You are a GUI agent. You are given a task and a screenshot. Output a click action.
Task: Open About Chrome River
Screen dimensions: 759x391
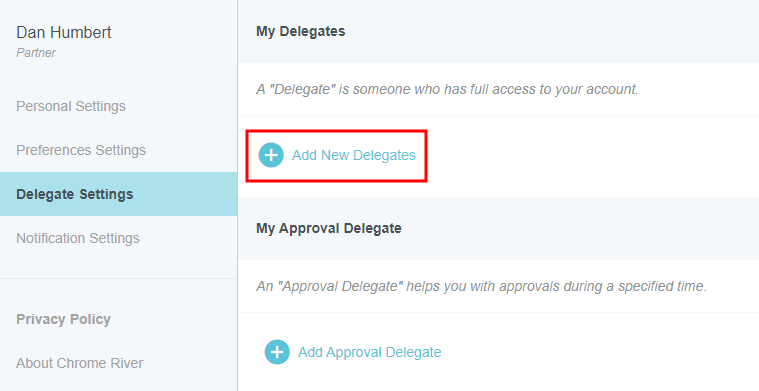click(79, 363)
